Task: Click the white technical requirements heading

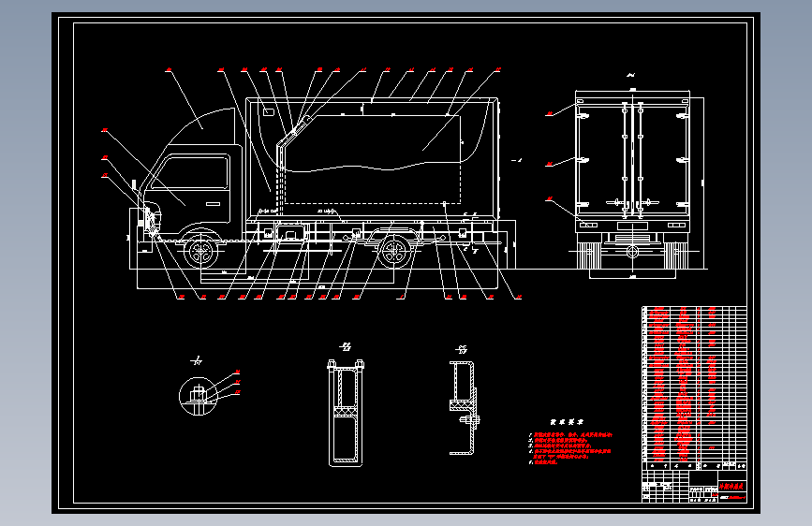Action: pos(567,422)
